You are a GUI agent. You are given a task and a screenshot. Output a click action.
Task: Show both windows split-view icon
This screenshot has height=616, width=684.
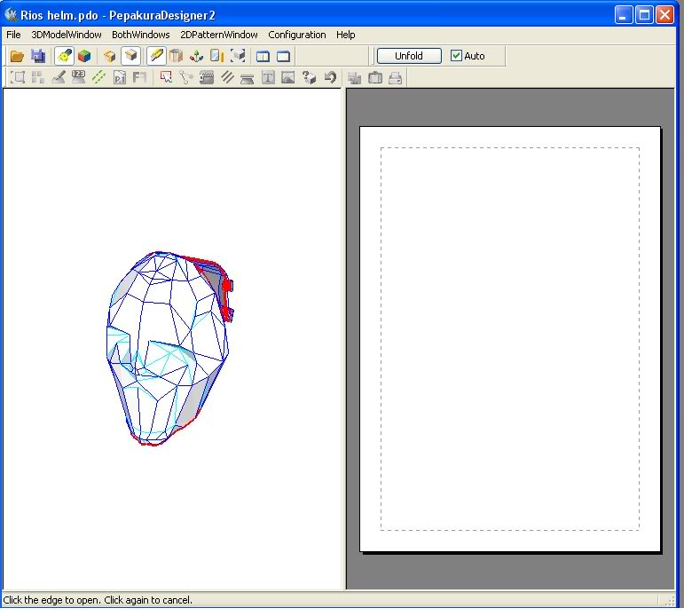coord(263,56)
